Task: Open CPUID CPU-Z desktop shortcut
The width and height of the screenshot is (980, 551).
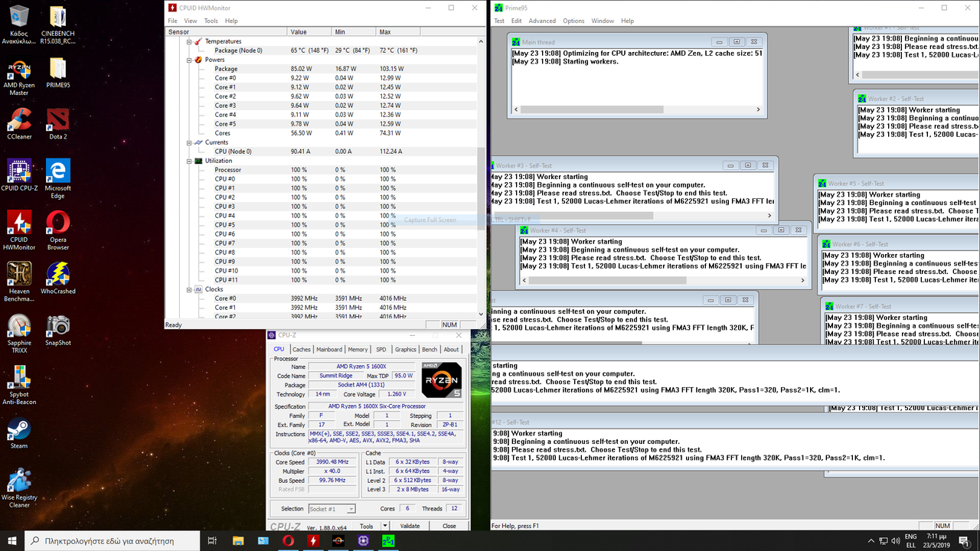Action: [x=19, y=175]
